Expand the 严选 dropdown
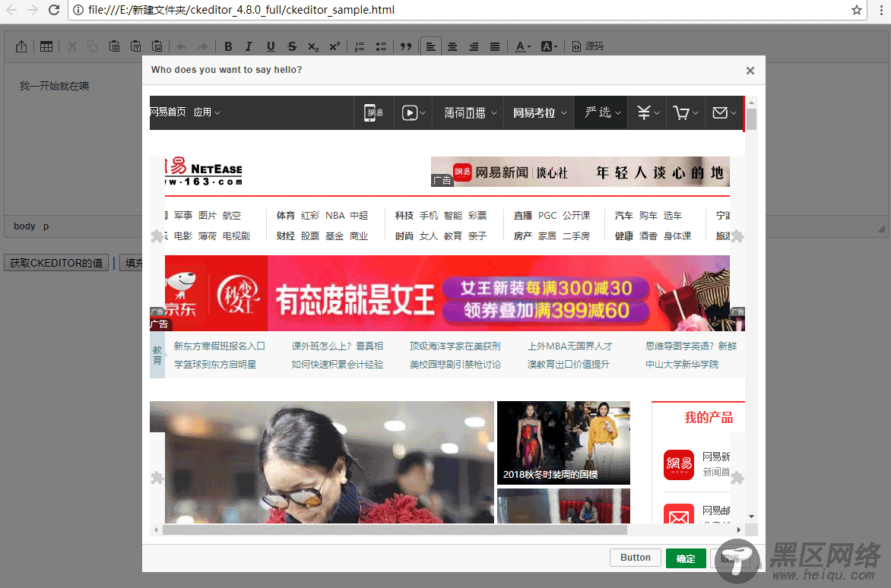This screenshot has width=891, height=588. click(x=602, y=112)
